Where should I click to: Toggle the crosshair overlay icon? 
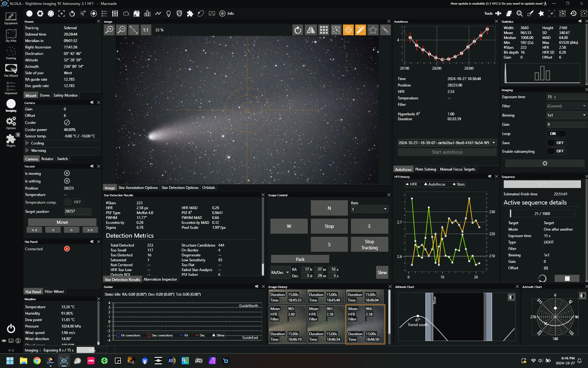point(348,30)
